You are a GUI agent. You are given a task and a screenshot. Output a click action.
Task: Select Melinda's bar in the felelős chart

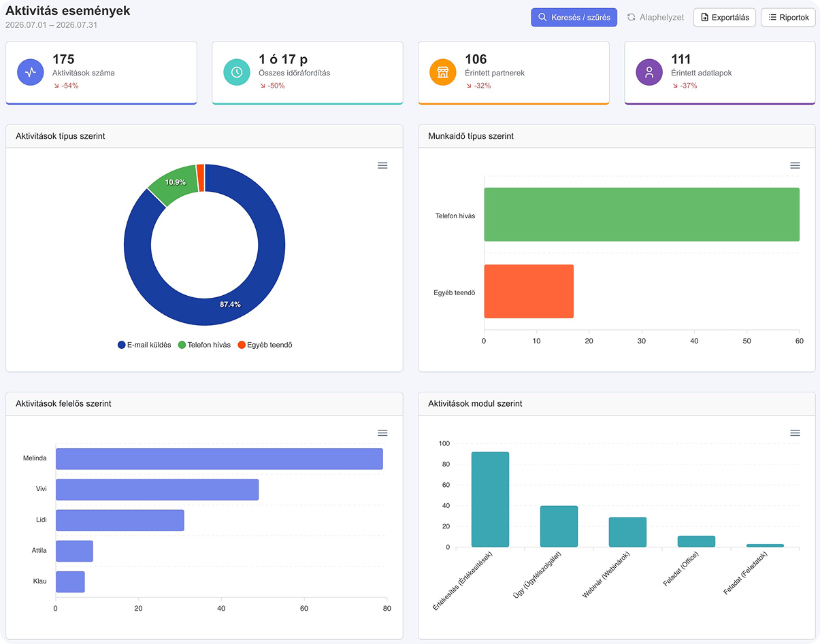click(219, 459)
